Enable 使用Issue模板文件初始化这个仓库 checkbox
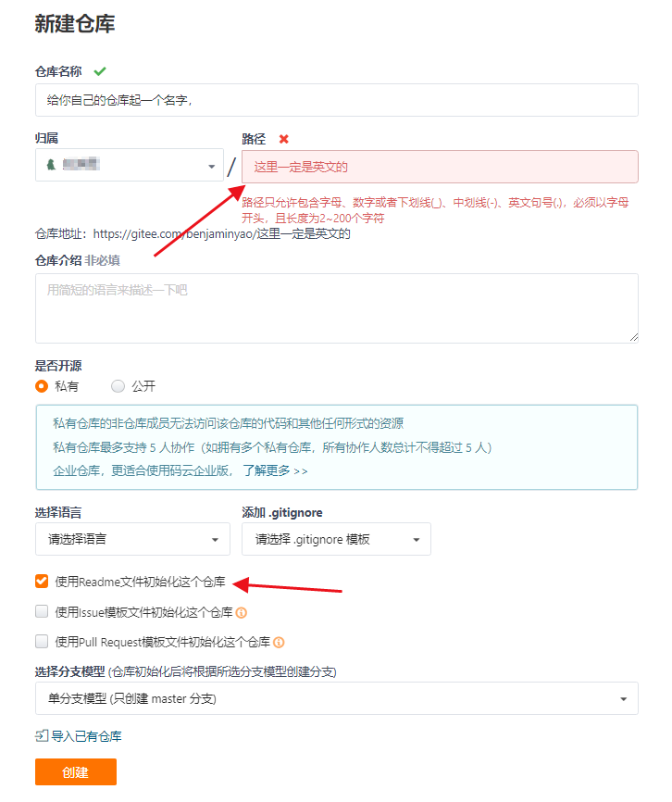The width and height of the screenshot is (672, 802). point(42,612)
